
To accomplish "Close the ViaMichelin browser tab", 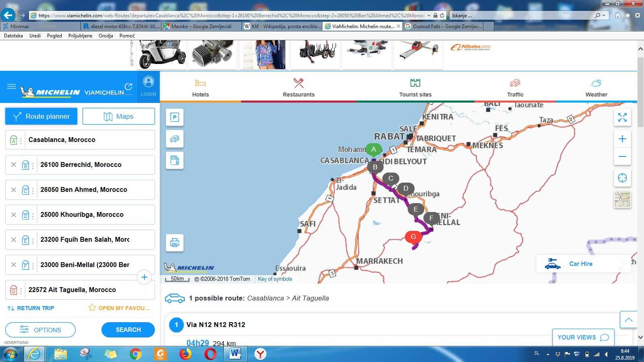I will (x=398, y=26).
